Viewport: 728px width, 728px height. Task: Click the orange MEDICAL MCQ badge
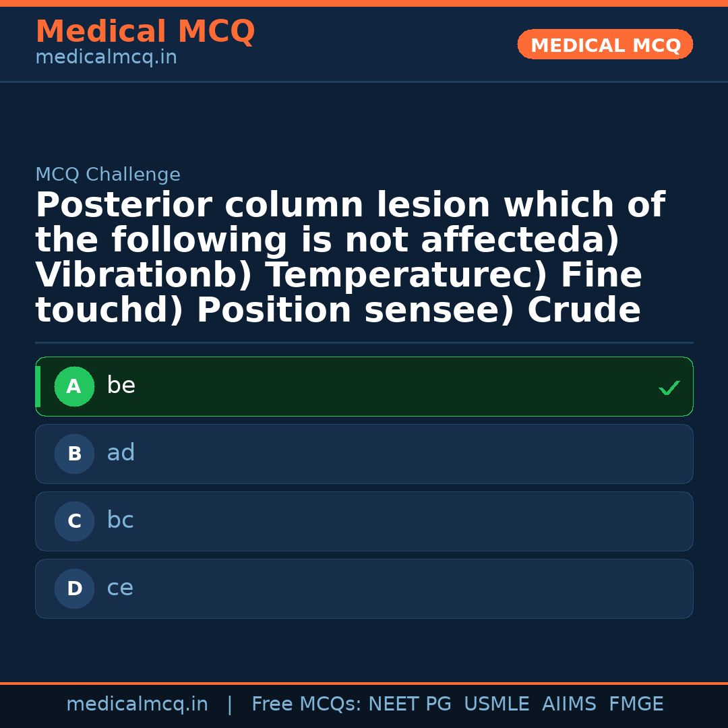pos(605,44)
